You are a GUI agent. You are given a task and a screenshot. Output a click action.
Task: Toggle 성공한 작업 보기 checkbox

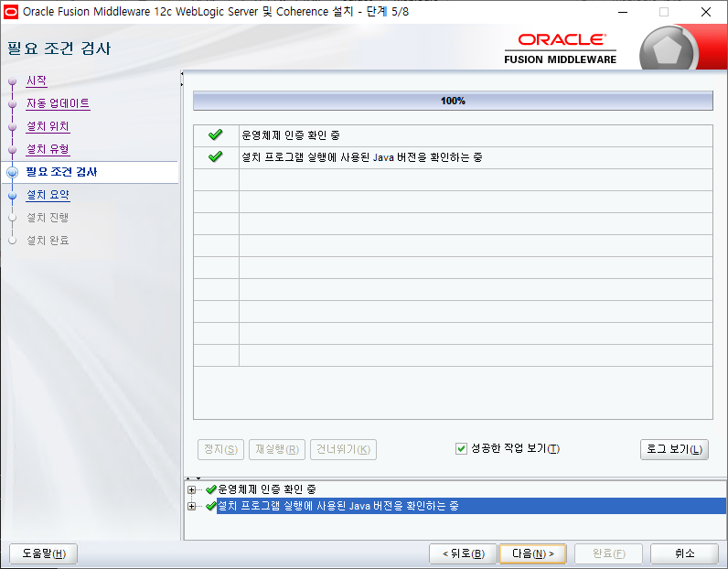(461, 448)
